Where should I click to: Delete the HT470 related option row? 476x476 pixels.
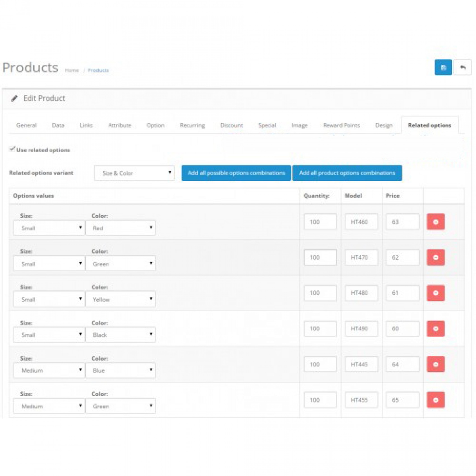pyautogui.click(x=435, y=257)
